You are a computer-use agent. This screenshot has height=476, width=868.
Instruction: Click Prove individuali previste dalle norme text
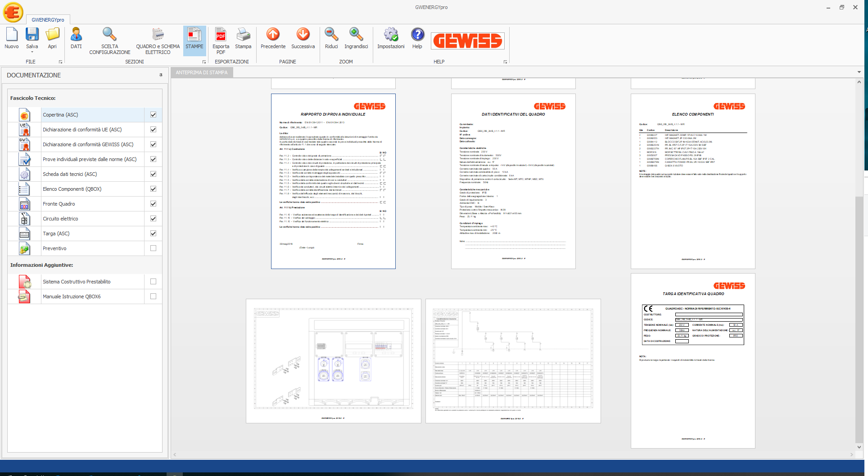pos(90,159)
